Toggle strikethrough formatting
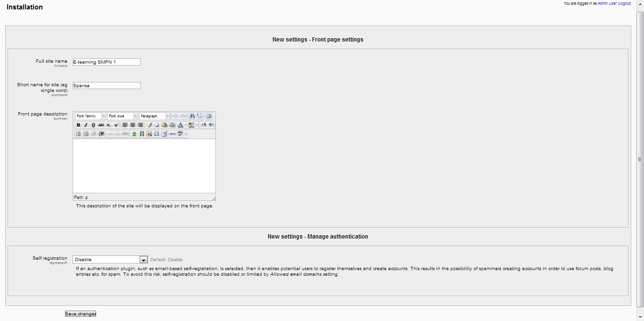 tap(101, 125)
